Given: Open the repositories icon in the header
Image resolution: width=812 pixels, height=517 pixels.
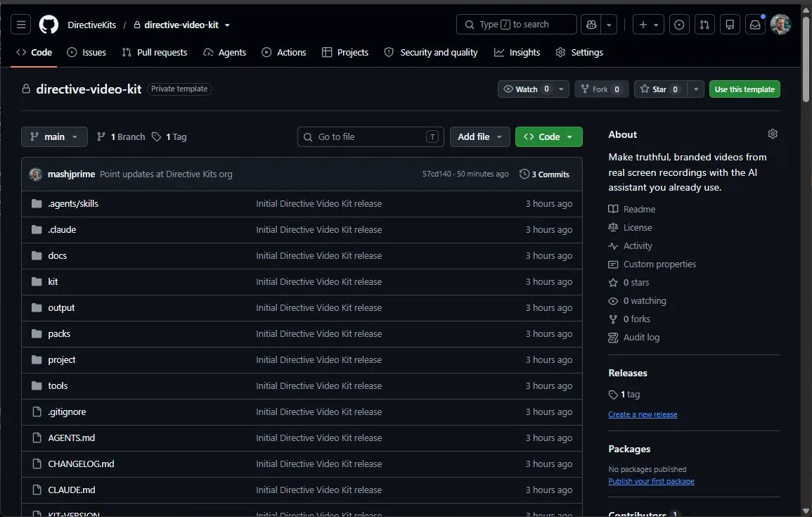Looking at the screenshot, I should pyautogui.click(x=730, y=25).
